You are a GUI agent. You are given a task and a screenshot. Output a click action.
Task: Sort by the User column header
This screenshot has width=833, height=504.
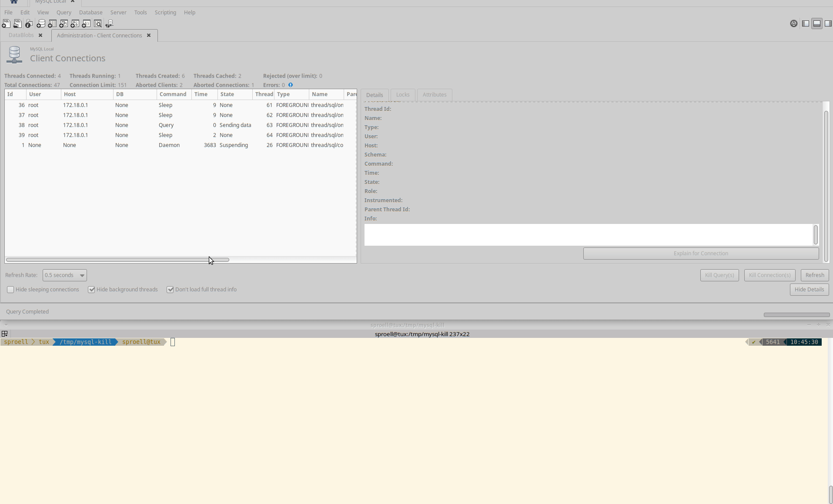(43, 94)
